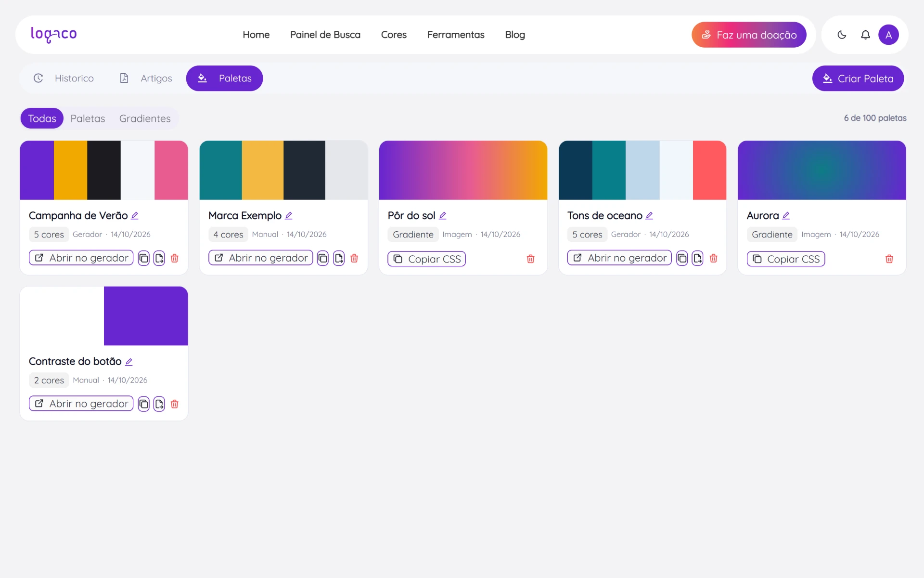The width and height of the screenshot is (924, 578).
Task: Copy CSS for Pôr do sol gradient
Action: click(427, 259)
